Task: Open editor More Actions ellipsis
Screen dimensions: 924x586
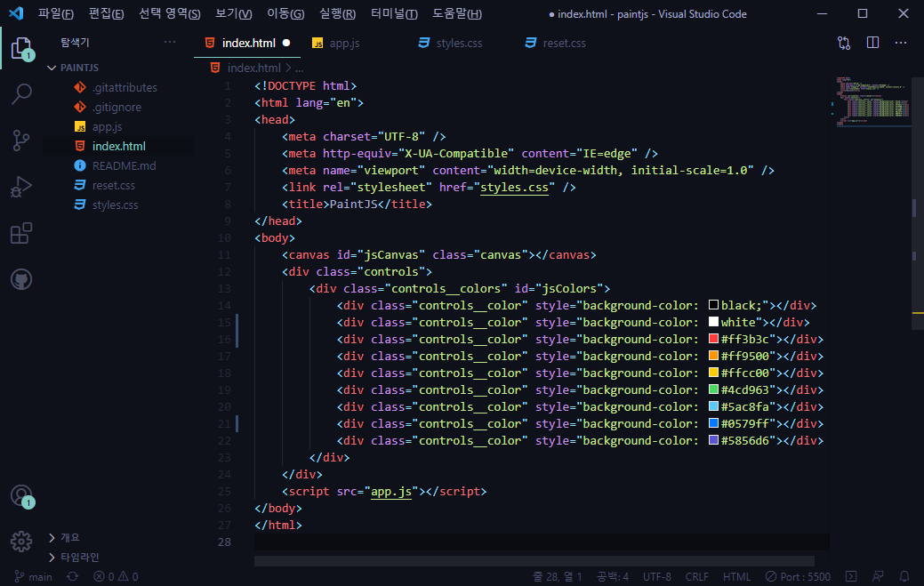Action: [901, 43]
